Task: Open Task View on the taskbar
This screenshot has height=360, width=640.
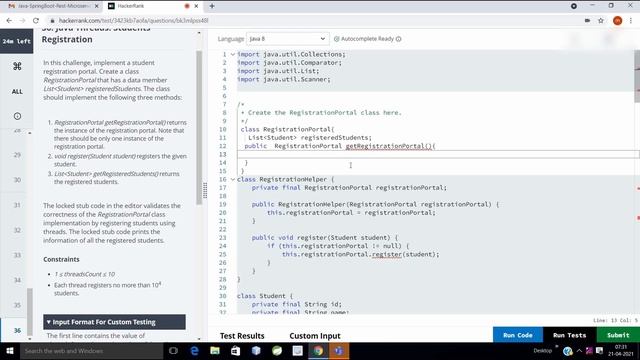Action: [173, 351]
